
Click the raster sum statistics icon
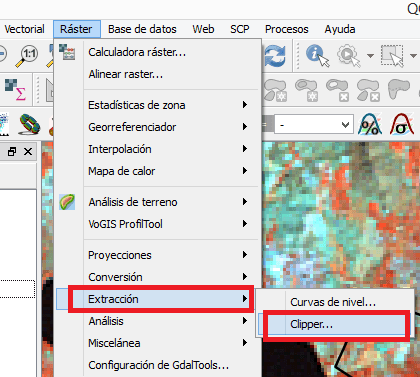pos(15,90)
